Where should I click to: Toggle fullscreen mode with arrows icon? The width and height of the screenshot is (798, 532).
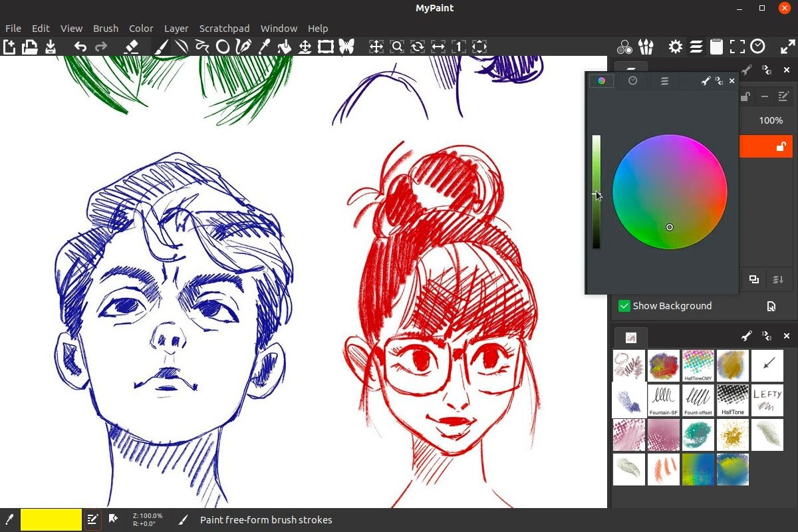pyautogui.click(x=787, y=47)
